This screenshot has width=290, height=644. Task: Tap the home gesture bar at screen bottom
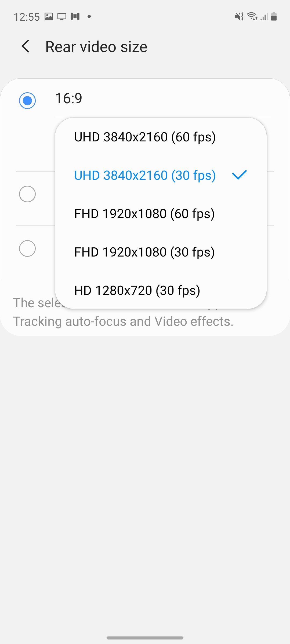[145, 638]
